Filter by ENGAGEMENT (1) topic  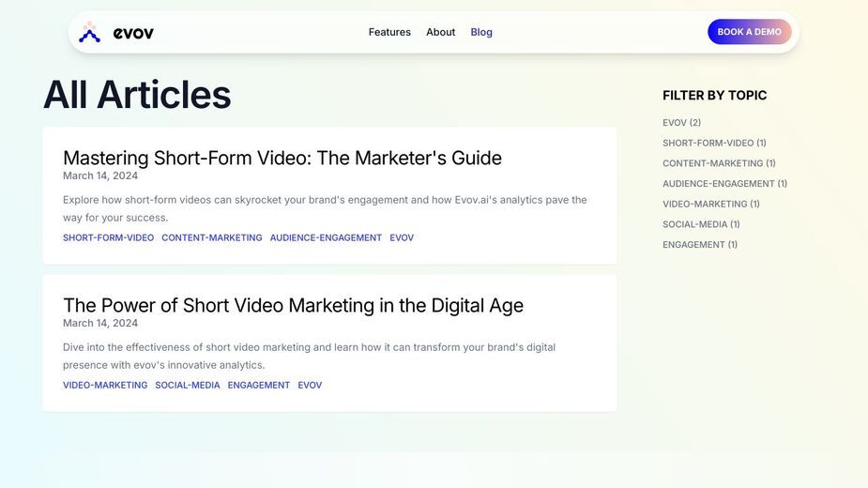pyautogui.click(x=700, y=244)
